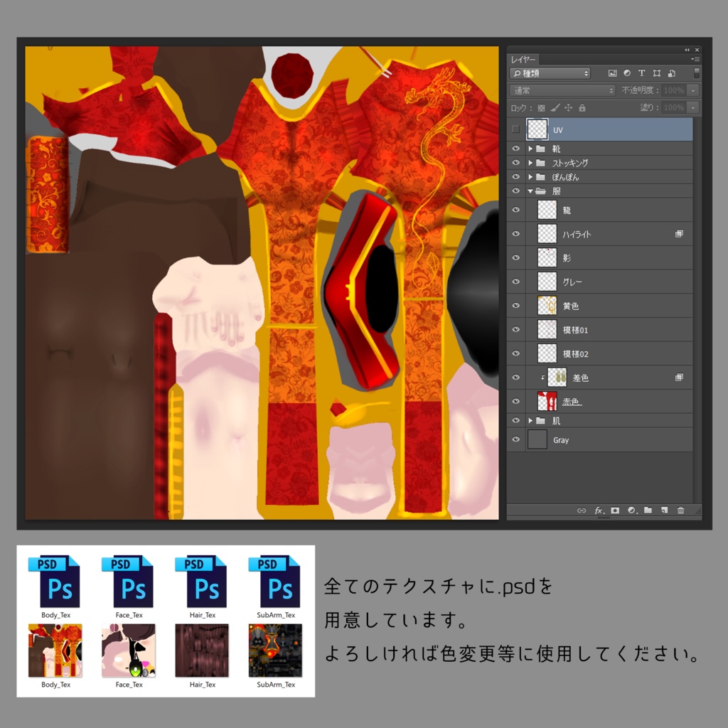Click the new adjustment layer icon
Viewport: 728px width, 728px height.
(x=631, y=510)
